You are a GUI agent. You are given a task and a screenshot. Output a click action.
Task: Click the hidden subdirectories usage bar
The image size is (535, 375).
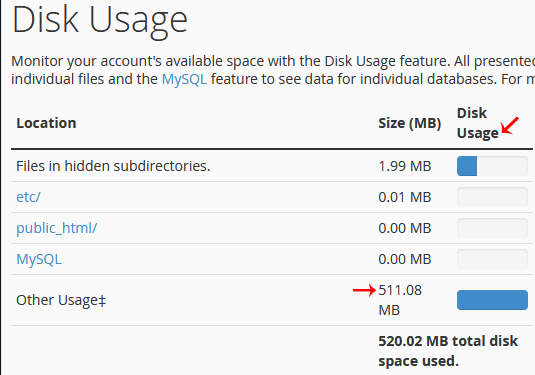[x=492, y=166]
